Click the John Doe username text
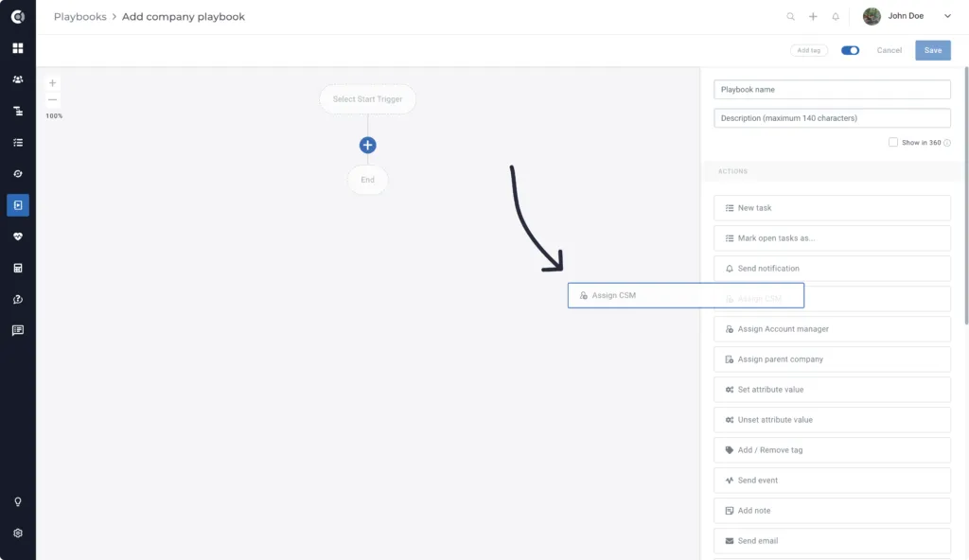 [906, 16]
